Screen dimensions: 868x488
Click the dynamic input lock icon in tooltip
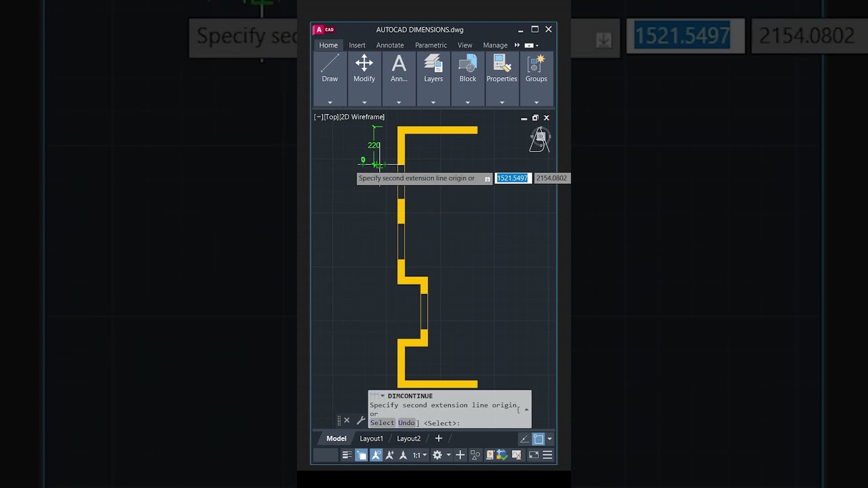(x=487, y=179)
